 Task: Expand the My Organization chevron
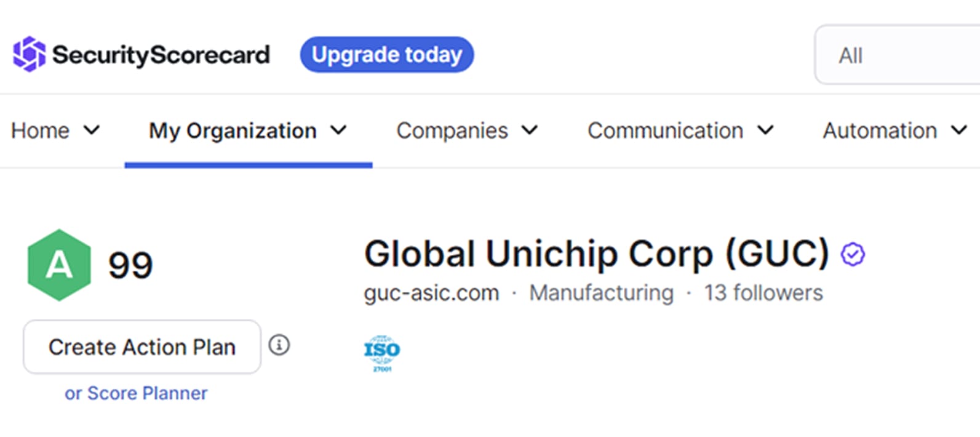coord(338,130)
